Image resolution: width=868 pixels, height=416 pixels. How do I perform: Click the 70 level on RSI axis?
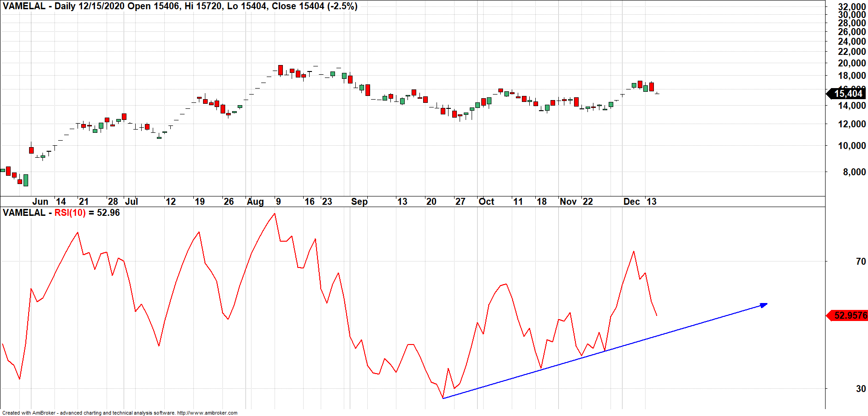click(x=861, y=261)
